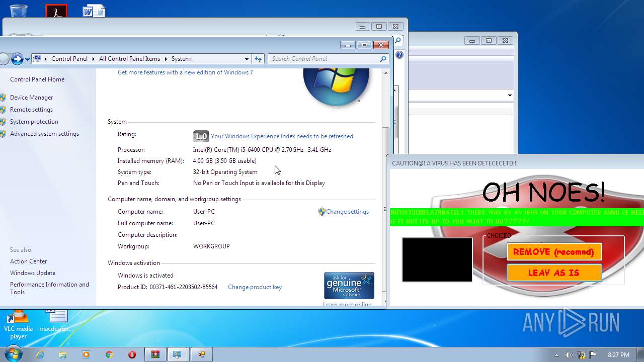Open Advanced system settings

[x=44, y=134]
